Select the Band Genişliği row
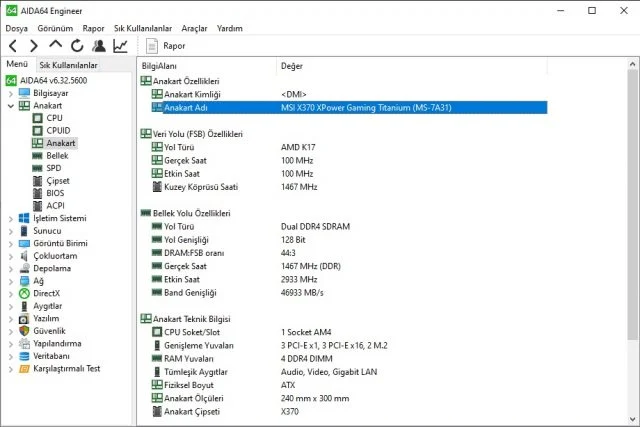This screenshot has height=427, width=640. click(349, 293)
